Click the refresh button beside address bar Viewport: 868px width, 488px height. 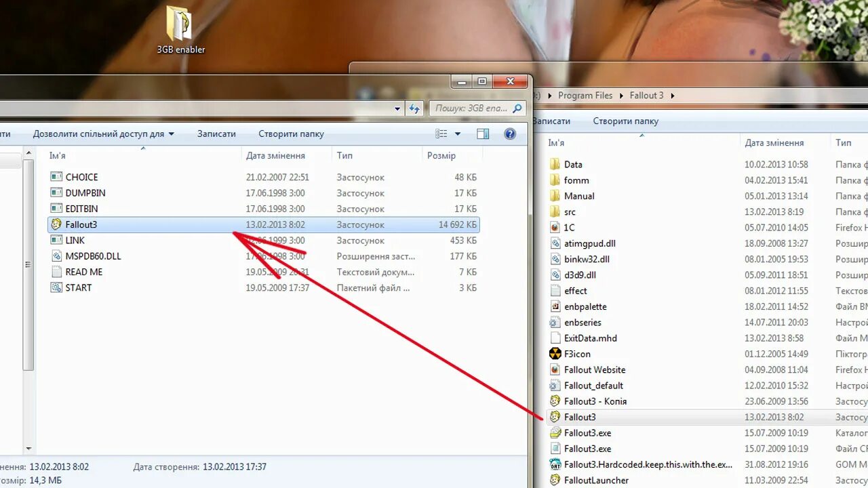(414, 108)
